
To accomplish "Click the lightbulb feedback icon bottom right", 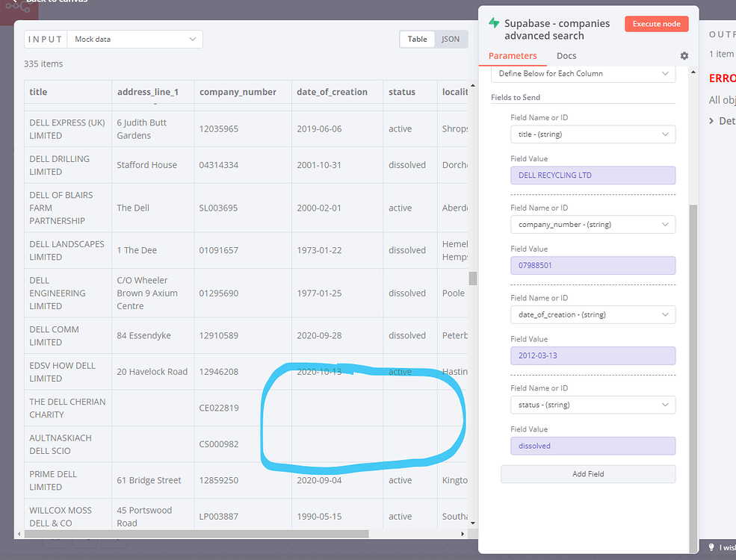I will pyautogui.click(x=711, y=547).
